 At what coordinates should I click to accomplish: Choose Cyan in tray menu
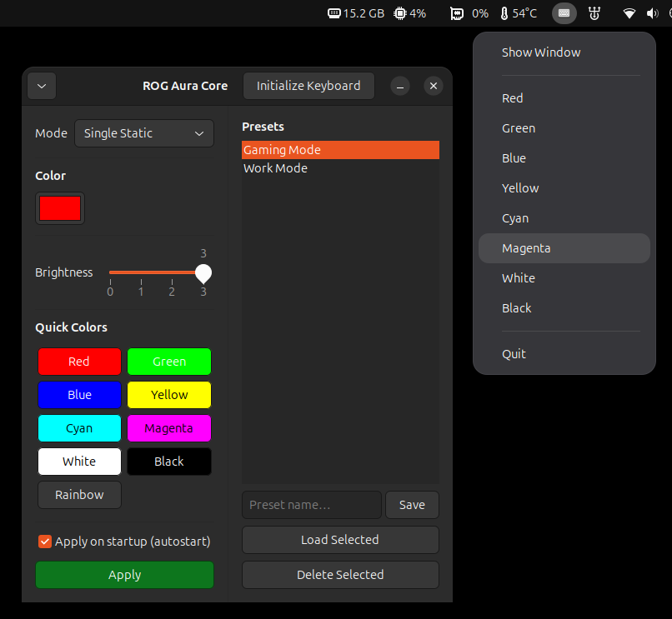point(564,218)
